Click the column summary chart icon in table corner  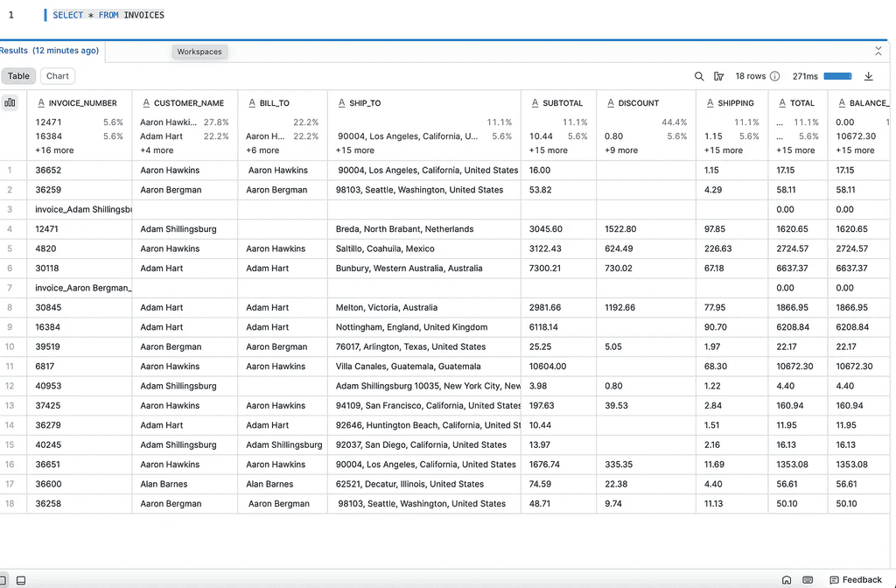point(11,102)
